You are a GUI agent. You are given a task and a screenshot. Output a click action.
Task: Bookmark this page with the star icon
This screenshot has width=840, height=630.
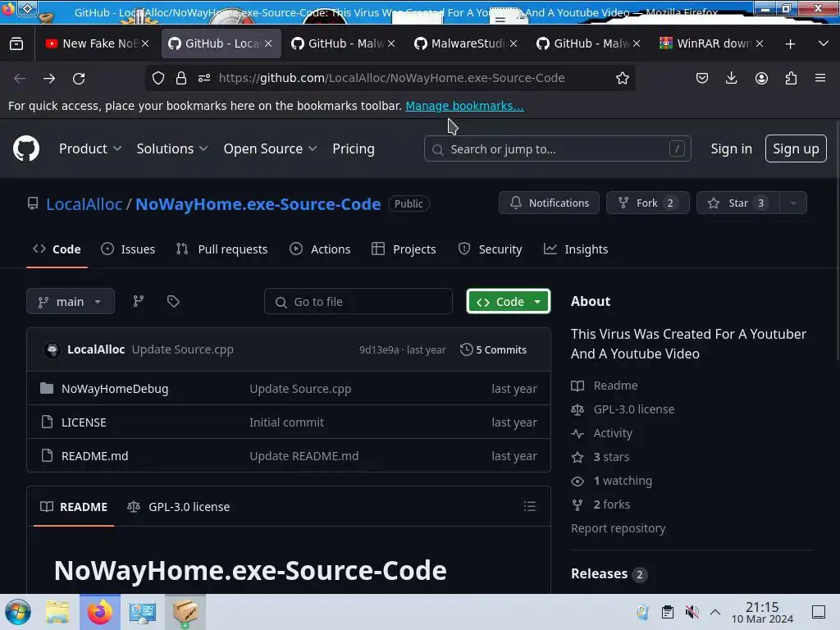(622, 78)
